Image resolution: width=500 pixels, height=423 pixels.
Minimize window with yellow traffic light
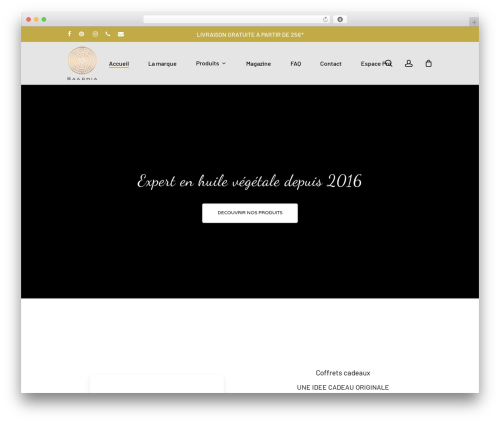(x=36, y=19)
